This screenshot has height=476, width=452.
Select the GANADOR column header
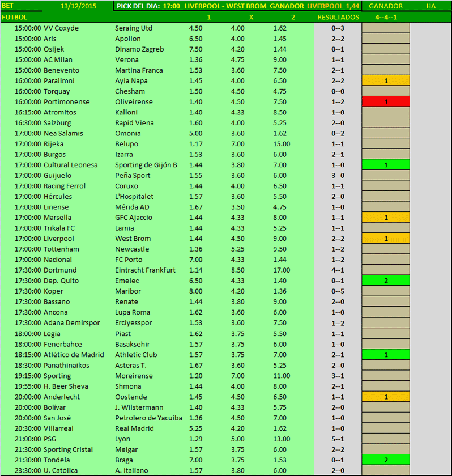tap(386, 6)
